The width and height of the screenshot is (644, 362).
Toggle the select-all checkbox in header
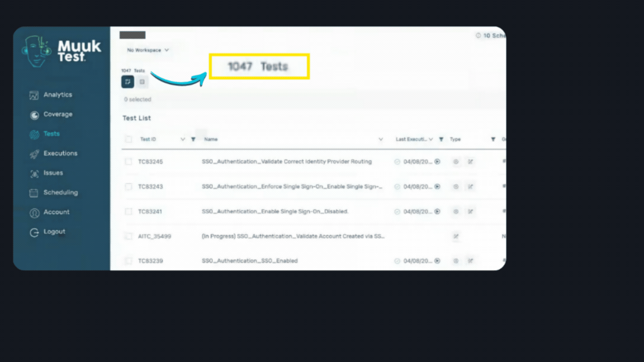(x=129, y=139)
